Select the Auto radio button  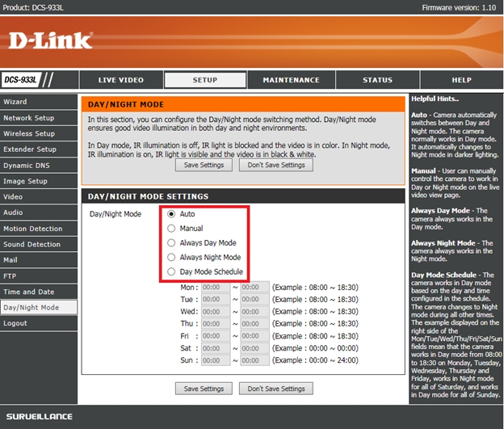tap(170, 214)
